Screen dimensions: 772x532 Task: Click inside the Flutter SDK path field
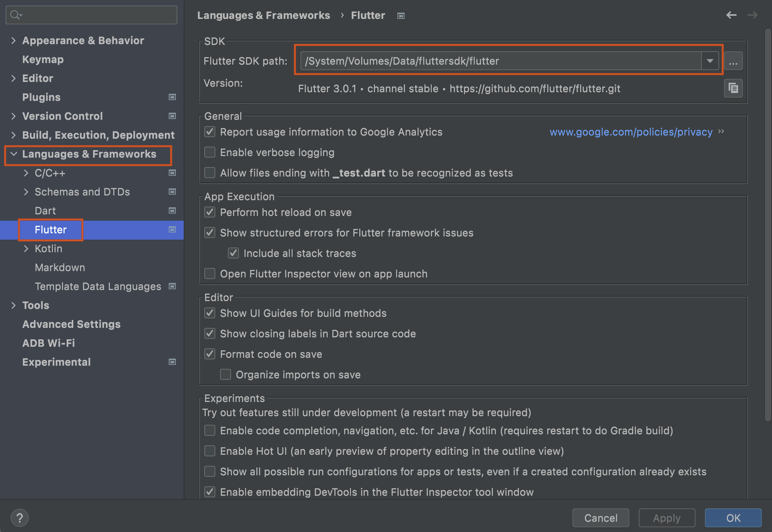pyautogui.click(x=501, y=61)
